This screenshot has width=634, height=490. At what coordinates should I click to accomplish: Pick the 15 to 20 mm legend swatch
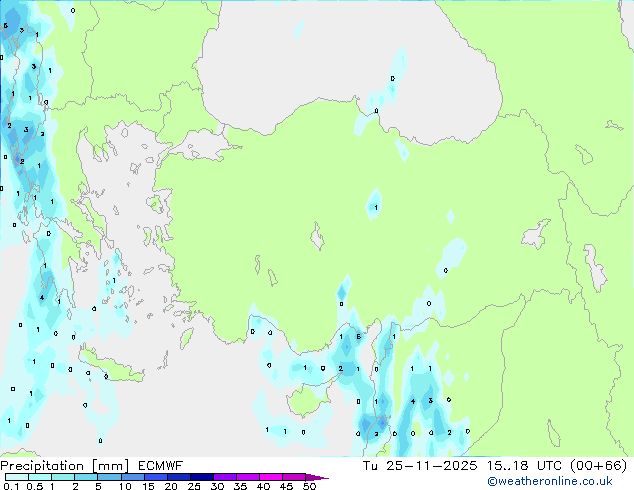click(x=155, y=477)
